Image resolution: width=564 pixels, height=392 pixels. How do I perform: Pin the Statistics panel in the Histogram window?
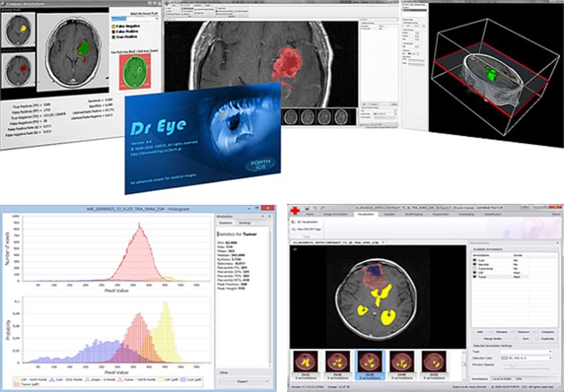263,217
